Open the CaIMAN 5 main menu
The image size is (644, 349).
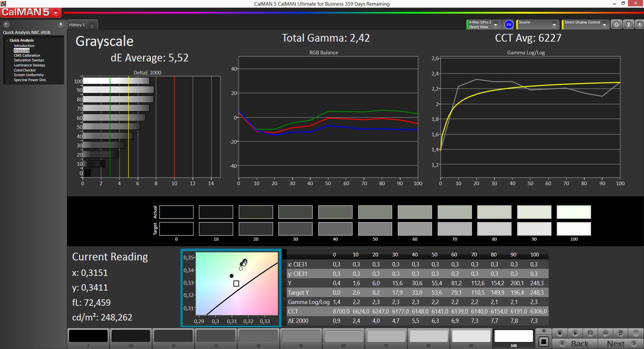30,12
